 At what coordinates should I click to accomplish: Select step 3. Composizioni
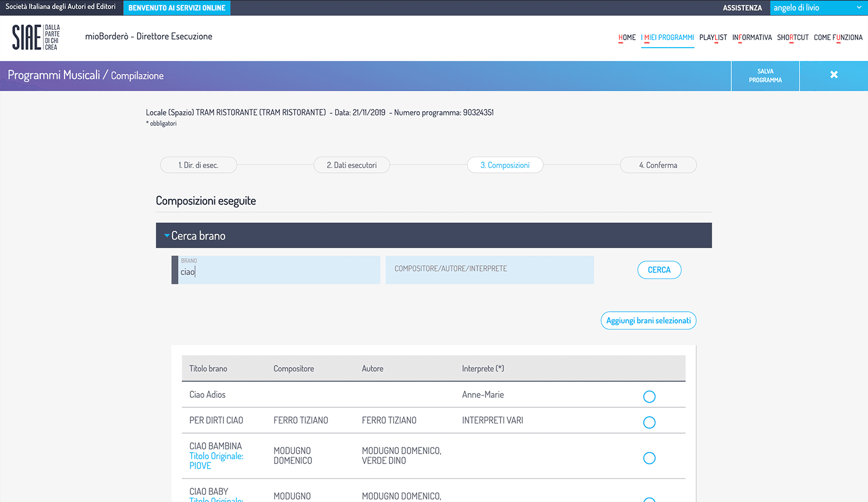click(505, 165)
